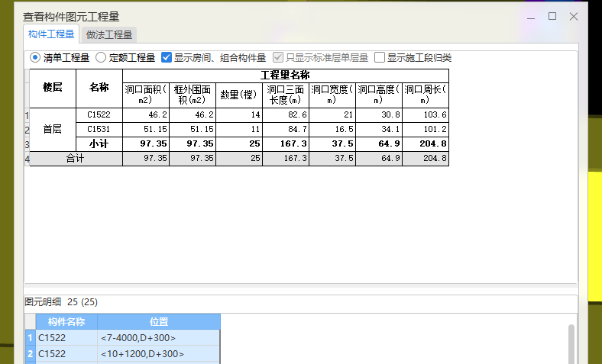The image size is (602, 364).
Task: Click 小计 洞口宽度 value 37.5
Action: point(332,143)
